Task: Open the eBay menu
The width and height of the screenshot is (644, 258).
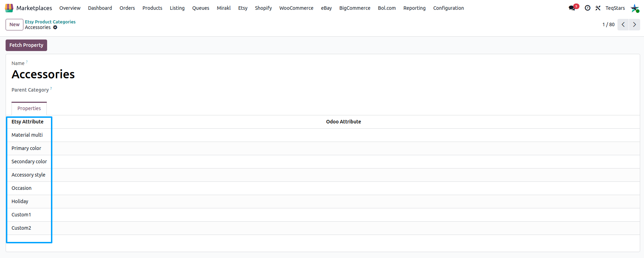Action: (x=326, y=8)
